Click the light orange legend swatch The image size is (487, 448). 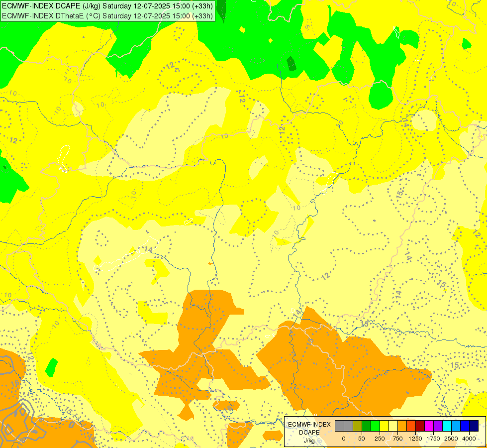402,426
